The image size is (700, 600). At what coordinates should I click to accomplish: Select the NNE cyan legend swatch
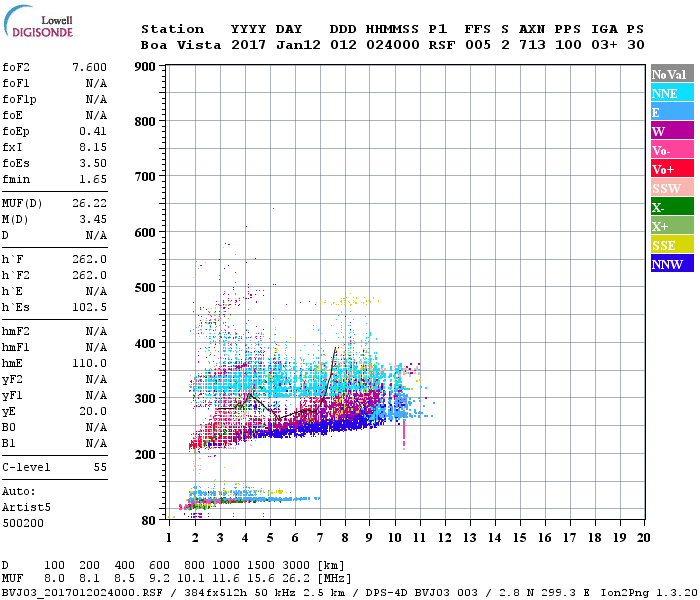(672, 93)
